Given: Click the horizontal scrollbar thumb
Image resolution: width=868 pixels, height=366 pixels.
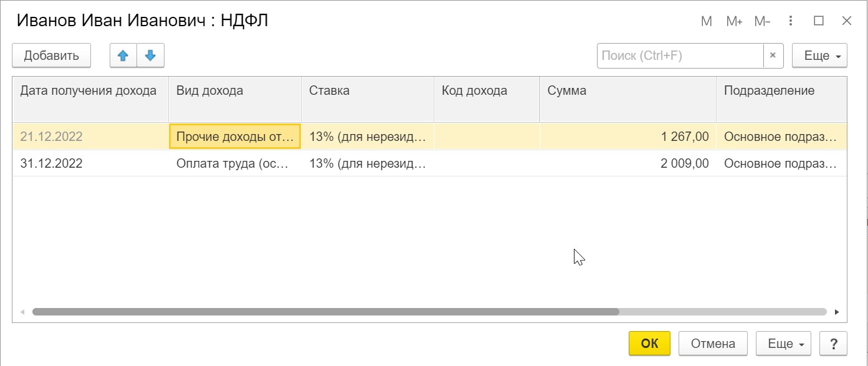Looking at the screenshot, I should tap(325, 312).
